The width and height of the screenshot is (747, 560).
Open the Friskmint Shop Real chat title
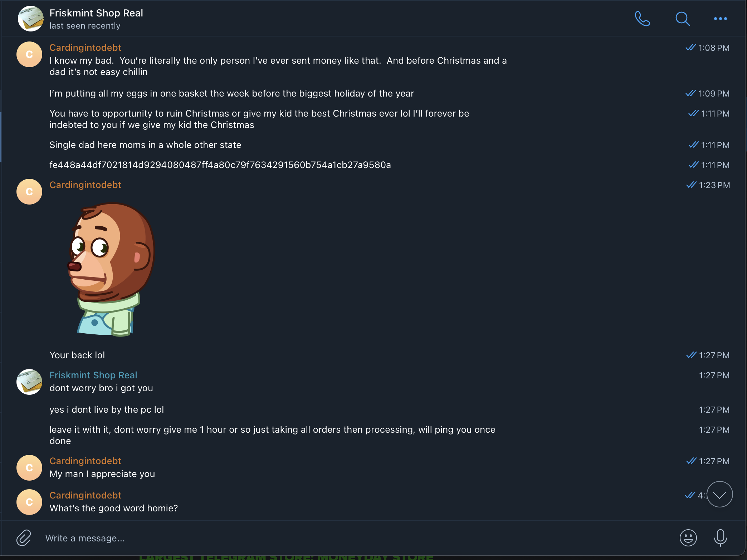pyautogui.click(x=96, y=13)
